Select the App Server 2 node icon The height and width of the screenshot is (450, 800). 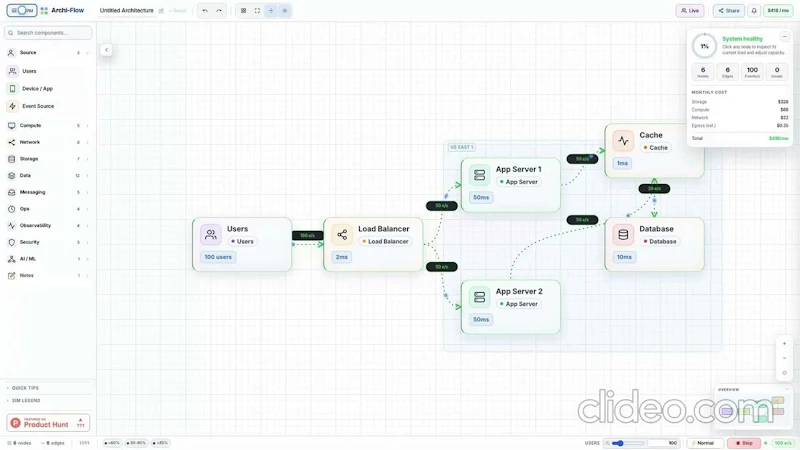[479, 297]
